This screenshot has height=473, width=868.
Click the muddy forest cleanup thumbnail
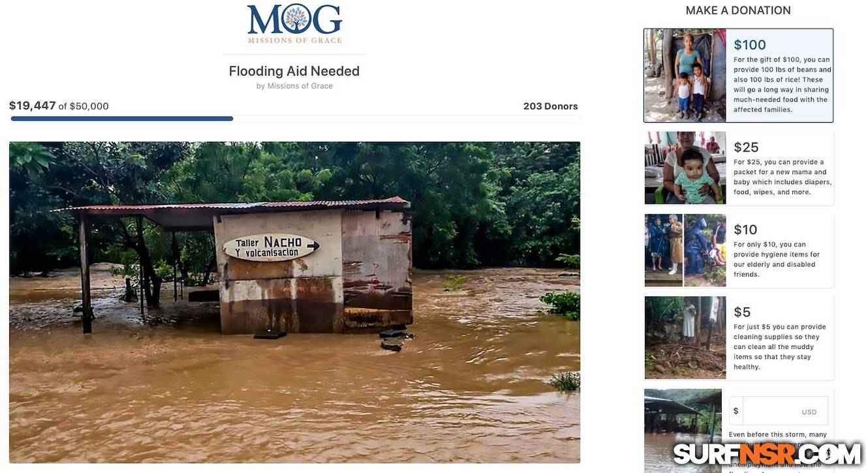685,337
